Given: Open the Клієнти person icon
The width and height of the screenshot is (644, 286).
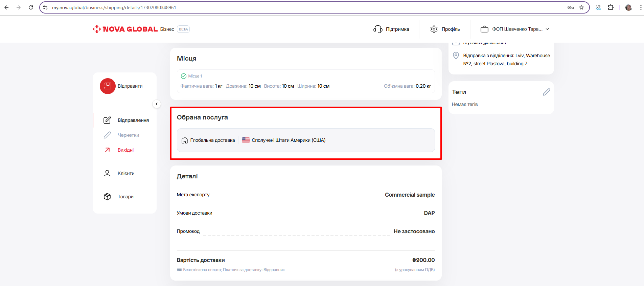Looking at the screenshot, I should pyautogui.click(x=107, y=173).
